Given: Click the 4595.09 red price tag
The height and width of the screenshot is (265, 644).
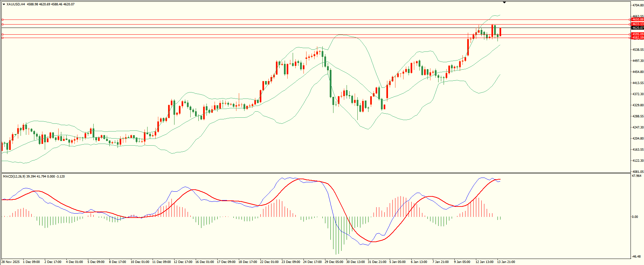Looking at the screenshot, I should [638, 34].
